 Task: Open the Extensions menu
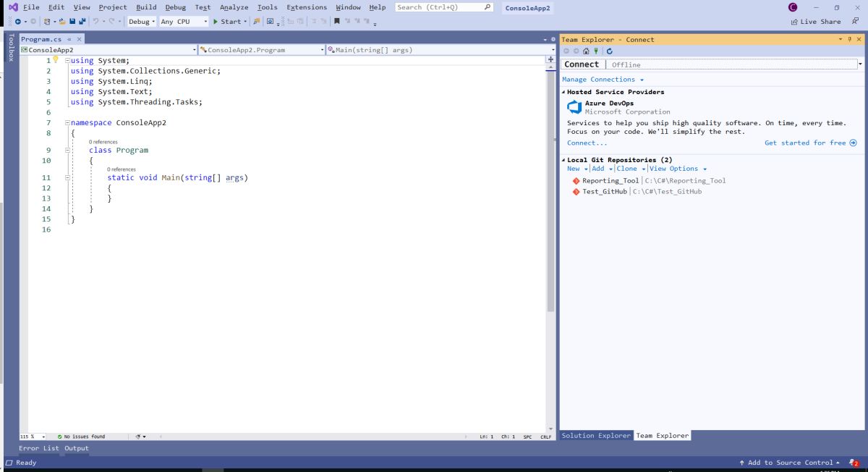click(x=307, y=7)
